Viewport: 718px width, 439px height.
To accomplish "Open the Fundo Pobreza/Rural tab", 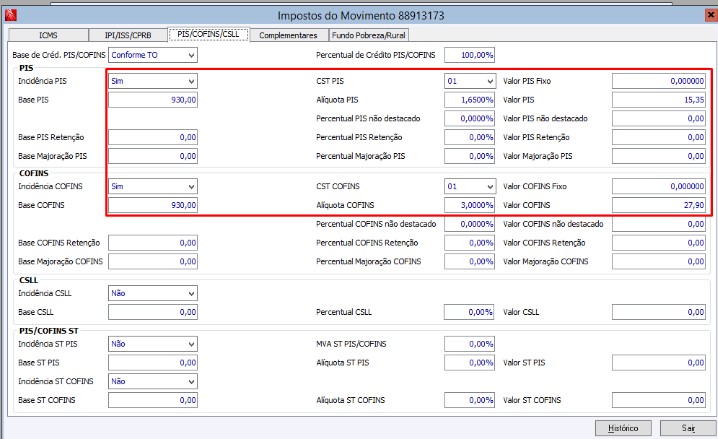I will 369,35.
